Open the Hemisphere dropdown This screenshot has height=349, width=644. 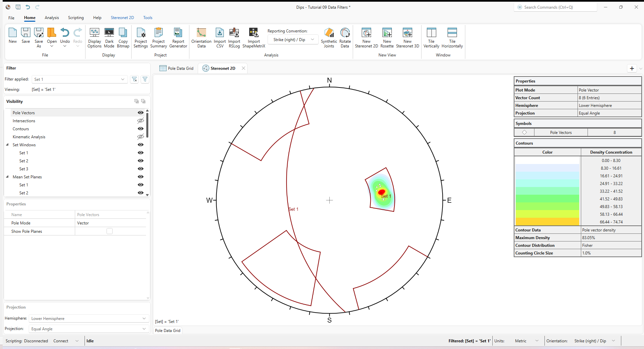(144, 318)
